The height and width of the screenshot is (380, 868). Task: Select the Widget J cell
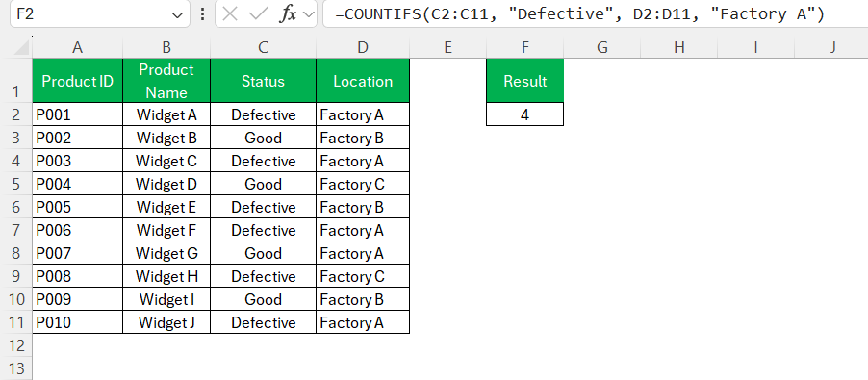click(x=166, y=322)
